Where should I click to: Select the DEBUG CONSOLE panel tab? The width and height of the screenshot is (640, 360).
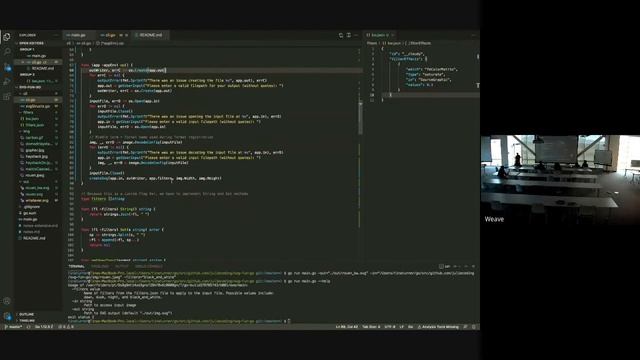click(x=149, y=267)
